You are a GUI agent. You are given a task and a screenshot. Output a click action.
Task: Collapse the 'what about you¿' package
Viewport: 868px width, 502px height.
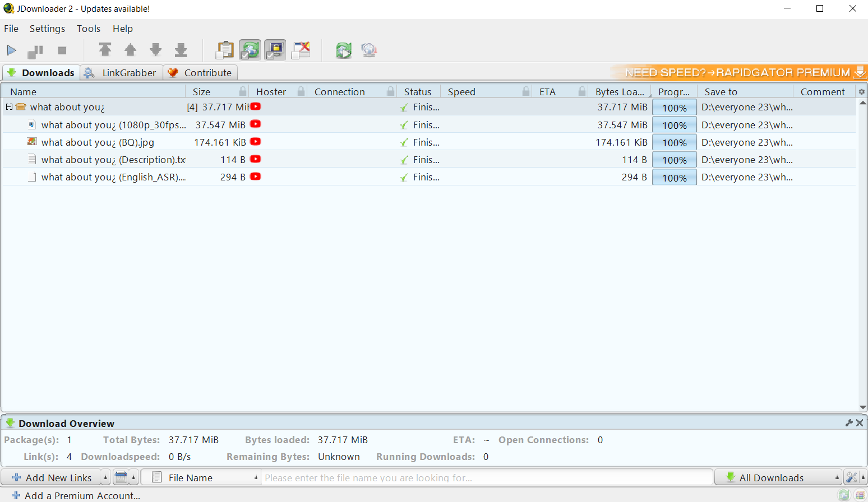point(9,106)
